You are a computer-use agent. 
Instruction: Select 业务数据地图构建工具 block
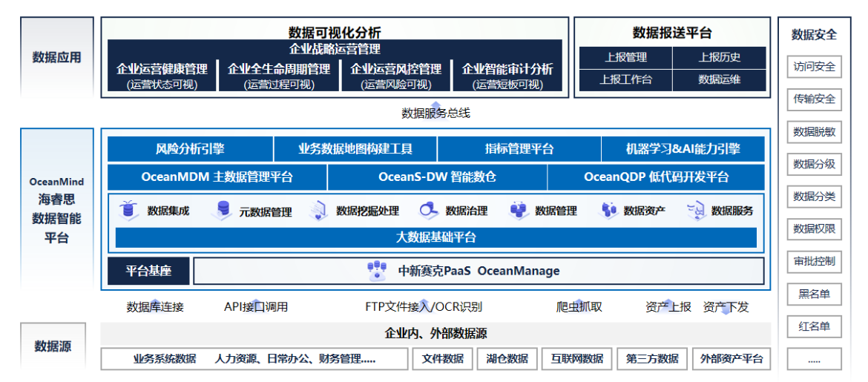355,149
